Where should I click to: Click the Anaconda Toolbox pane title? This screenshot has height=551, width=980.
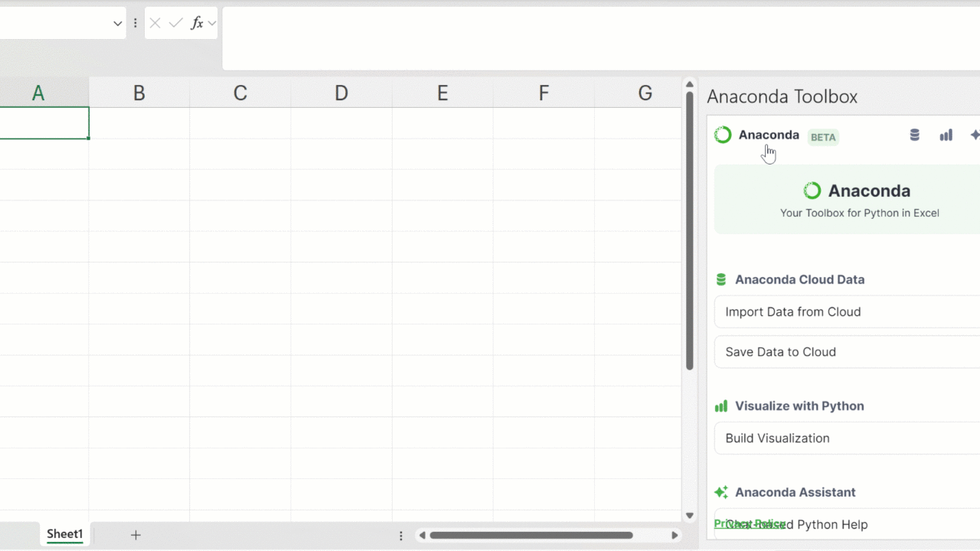click(x=782, y=96)
